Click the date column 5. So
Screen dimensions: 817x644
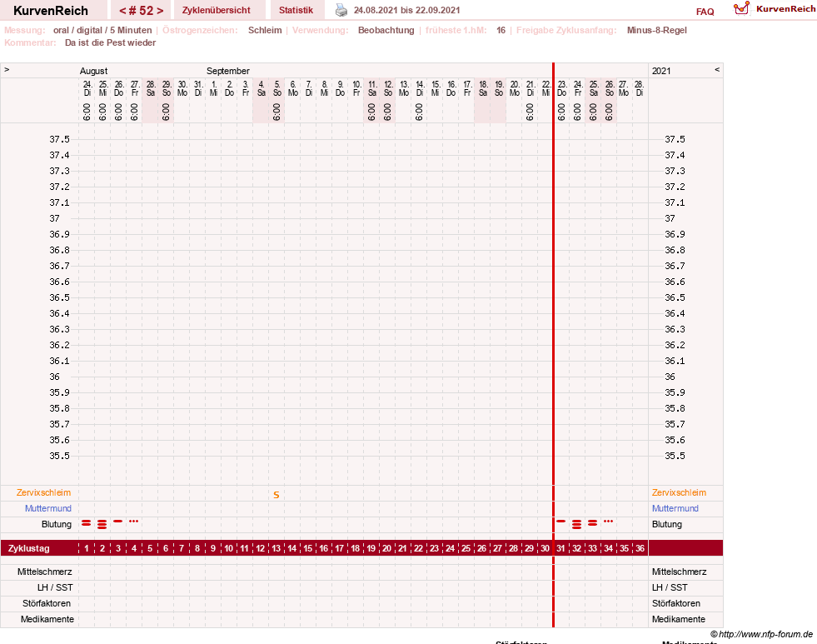tap(277, 88)
